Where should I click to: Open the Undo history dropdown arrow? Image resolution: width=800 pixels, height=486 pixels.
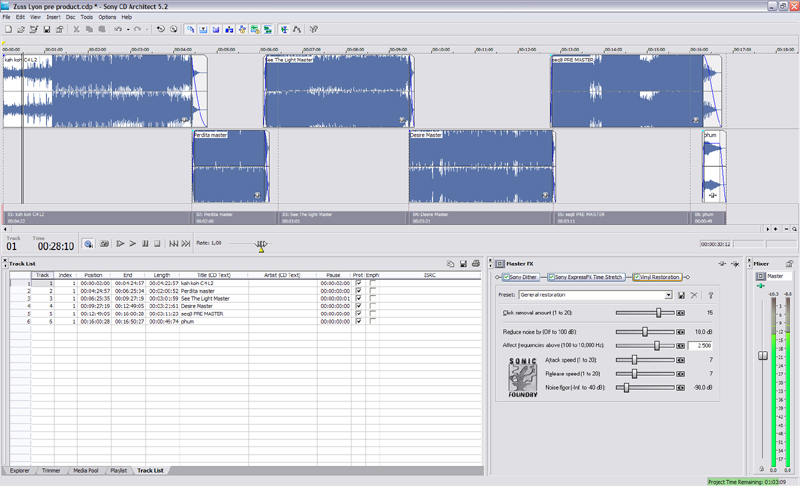[128, 30]
